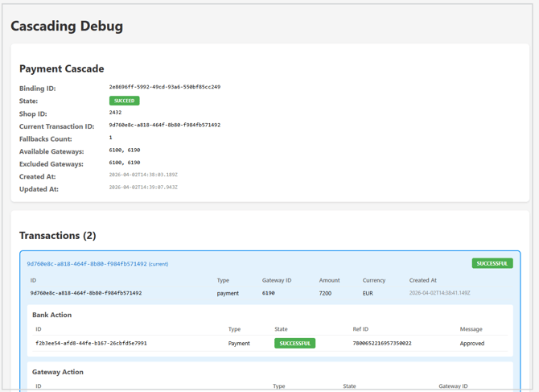Viewport: 539px width, 392px height.
Task: Click the EUR currency value
Action: (x=368, y=293)
